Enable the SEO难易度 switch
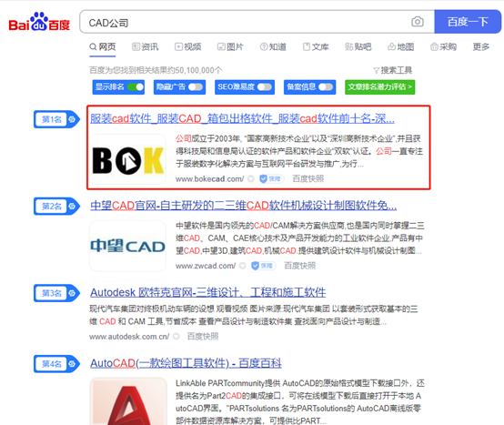This screenshot has height=425, width=504. (265, 86)
